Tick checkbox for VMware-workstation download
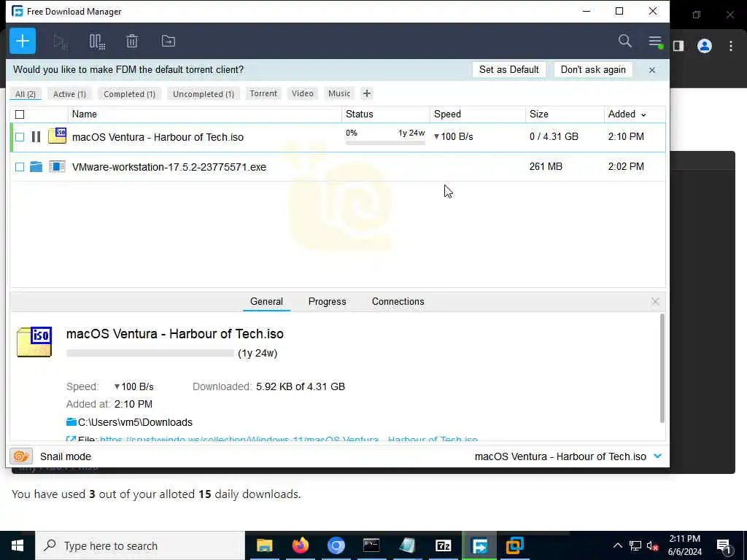This screenshot has width=747, height=560. click(20, 167)
